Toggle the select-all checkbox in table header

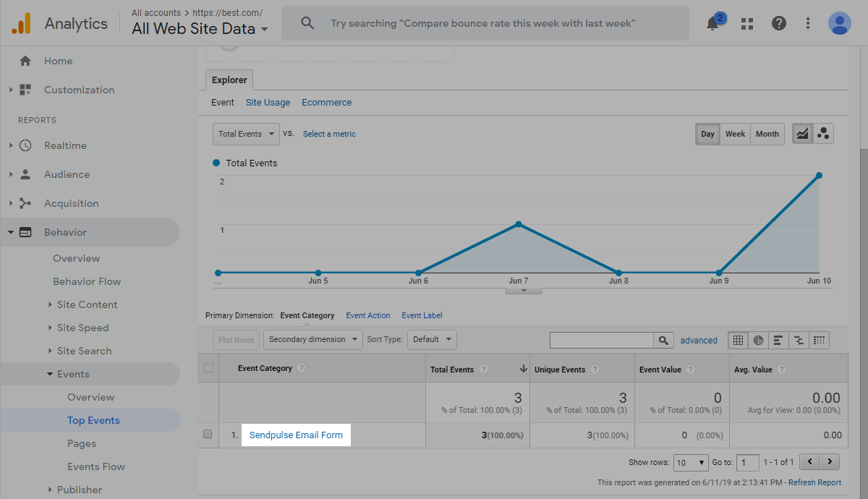[x=209, y=368]
